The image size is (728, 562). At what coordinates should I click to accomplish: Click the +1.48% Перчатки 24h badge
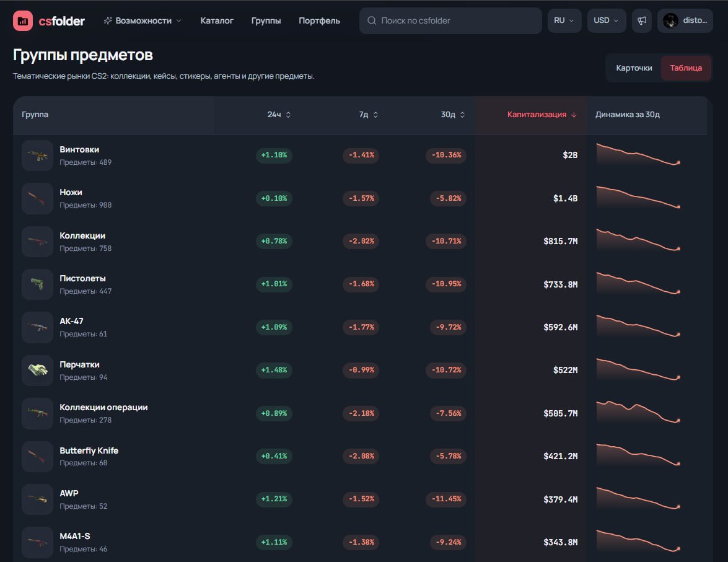point(274,370)
